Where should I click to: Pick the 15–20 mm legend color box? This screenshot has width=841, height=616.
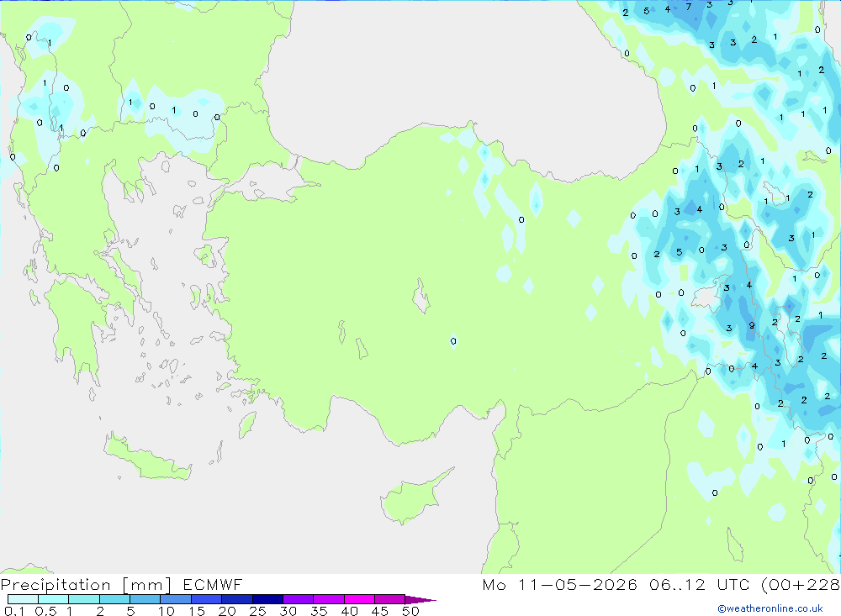[x=206, y=599]
